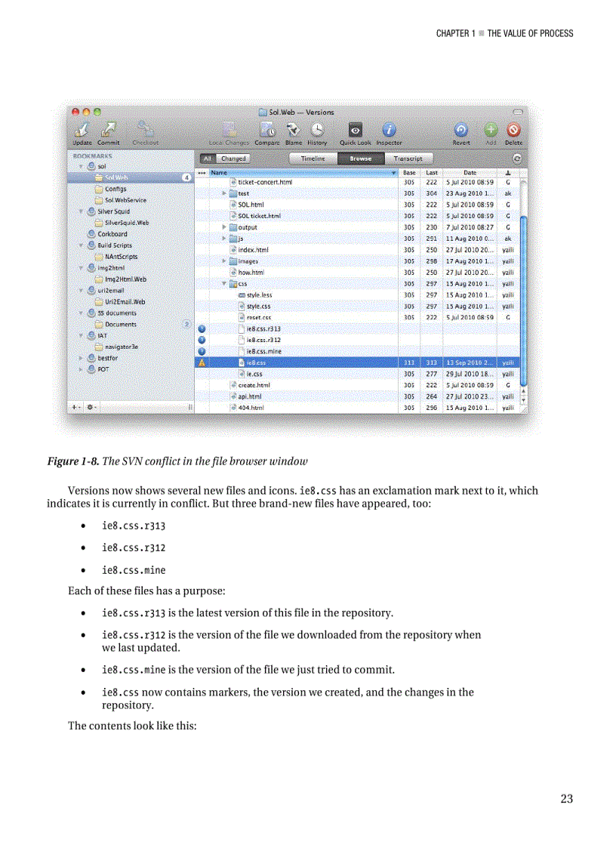Click the Commit toolbar icon

pos(108,130)
